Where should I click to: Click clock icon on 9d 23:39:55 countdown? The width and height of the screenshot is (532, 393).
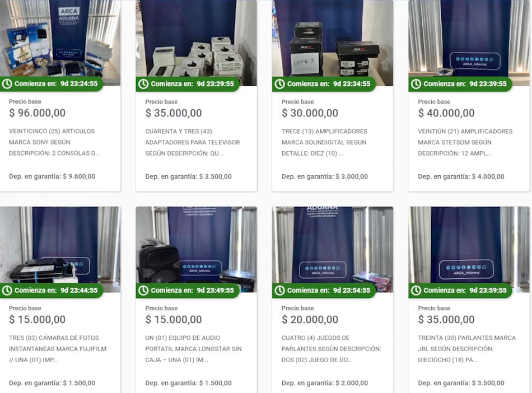pos(416,84)
